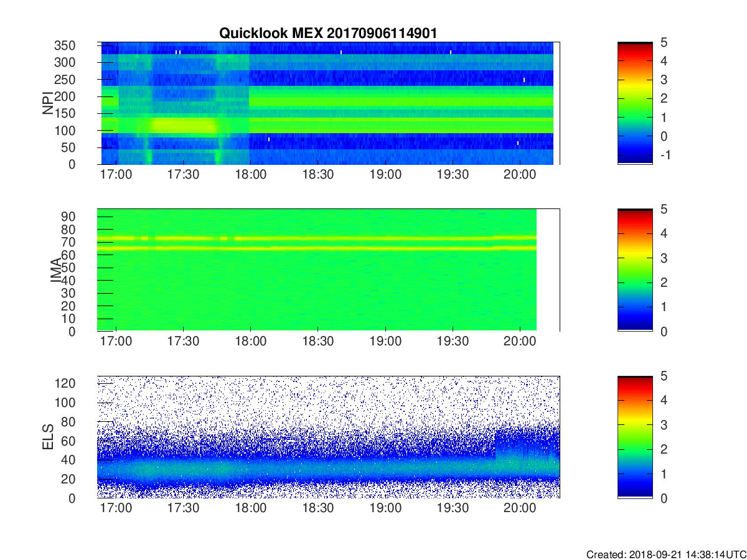Click the IMA y-axis label
This screenshot has width=747, height=560.
[x=55, y=270]
